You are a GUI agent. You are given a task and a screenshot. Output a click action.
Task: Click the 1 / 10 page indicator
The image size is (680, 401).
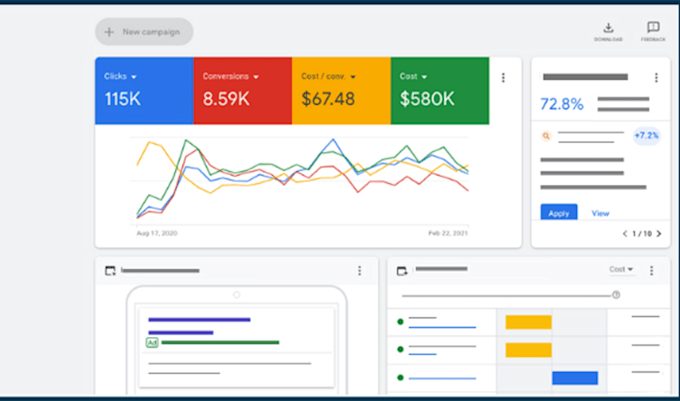[642, 234]
